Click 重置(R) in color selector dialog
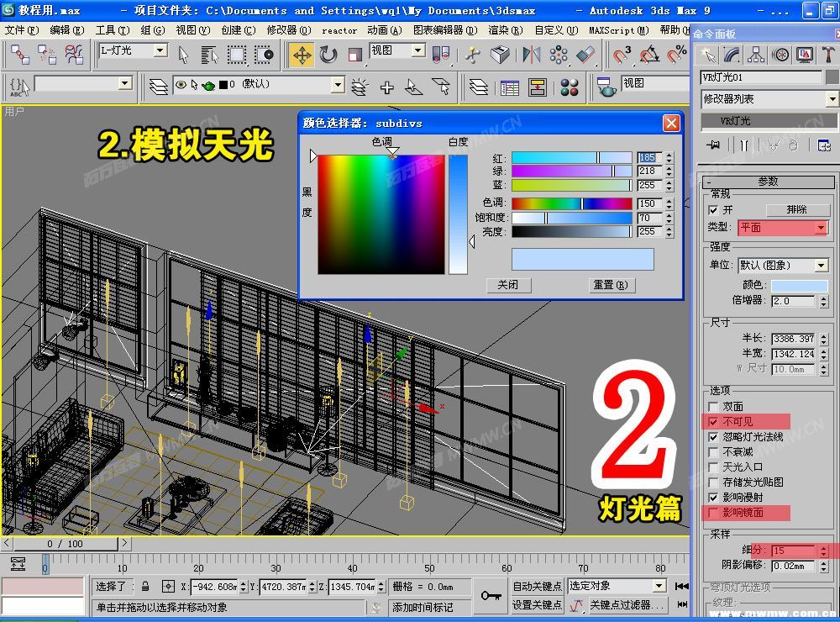This screenshot has width=840, height=622. (610, 285)
